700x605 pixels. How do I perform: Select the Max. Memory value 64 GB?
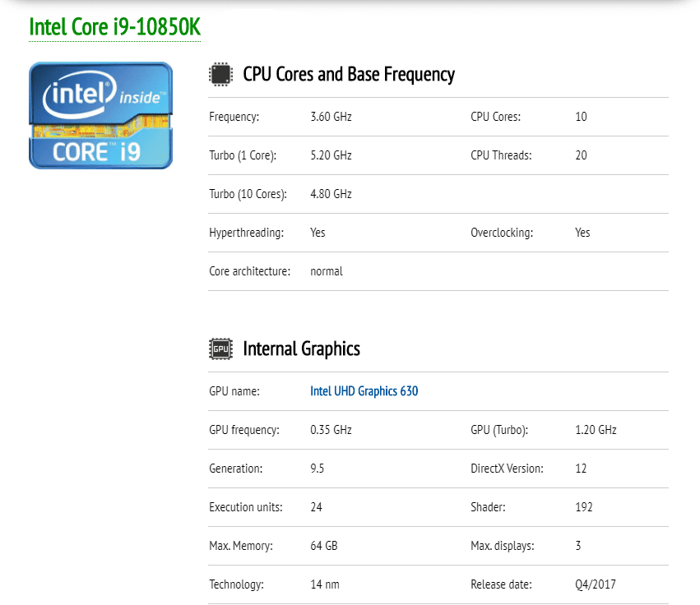coord(323,546)
